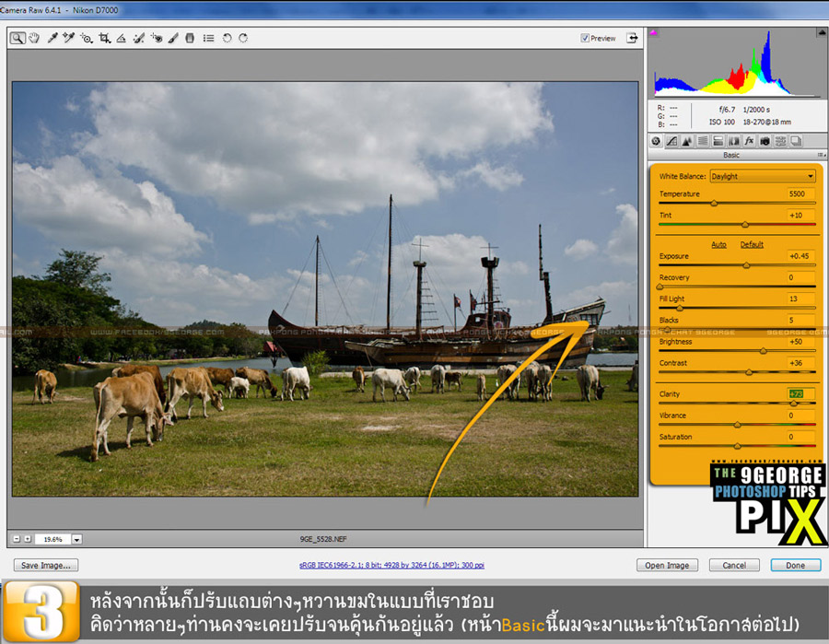Rotate image 90° clockwise

pos(243,38)
